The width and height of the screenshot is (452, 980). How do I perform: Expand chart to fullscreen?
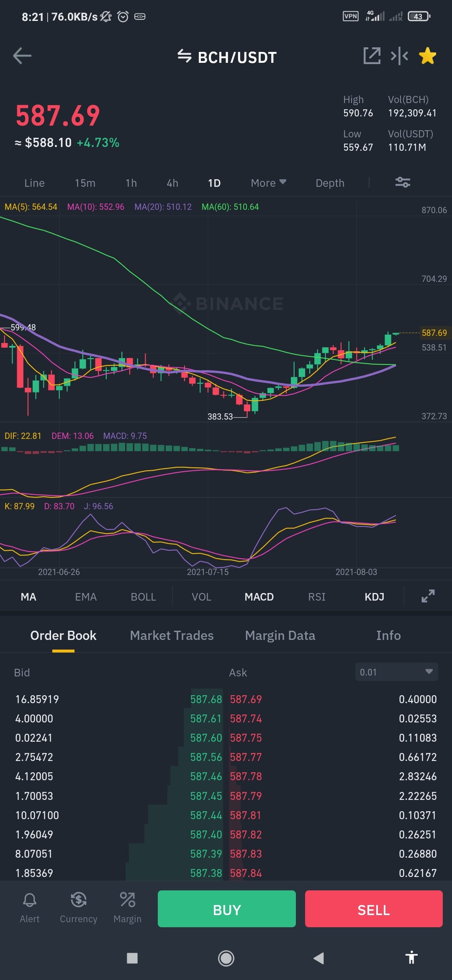click(x=428, y=596)
